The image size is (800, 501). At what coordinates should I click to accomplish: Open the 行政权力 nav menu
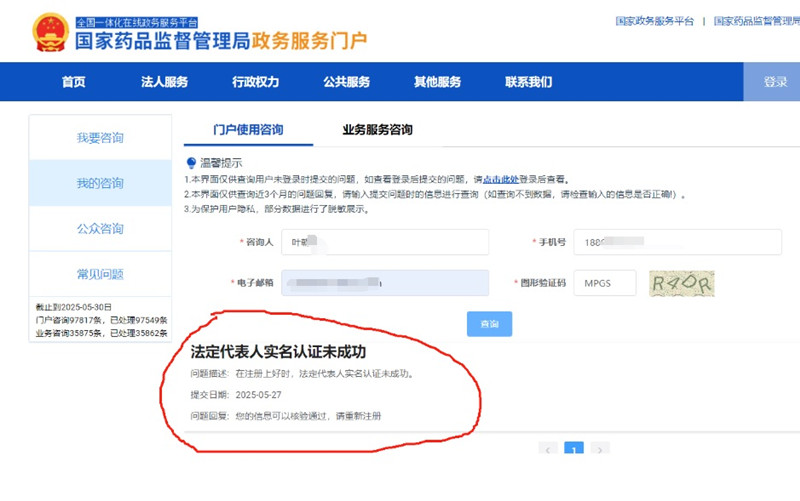pyautogui.click(x=255, y=82)
